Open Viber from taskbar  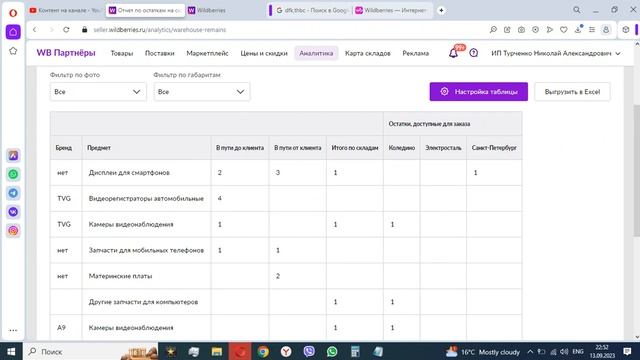309,351
